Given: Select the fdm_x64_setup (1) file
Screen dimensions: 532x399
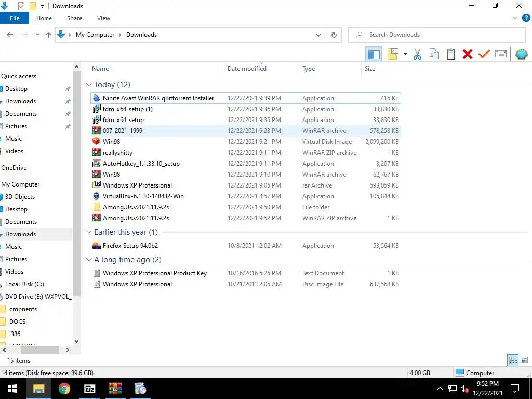Looking at the screenshot, I should coord(246,109).
